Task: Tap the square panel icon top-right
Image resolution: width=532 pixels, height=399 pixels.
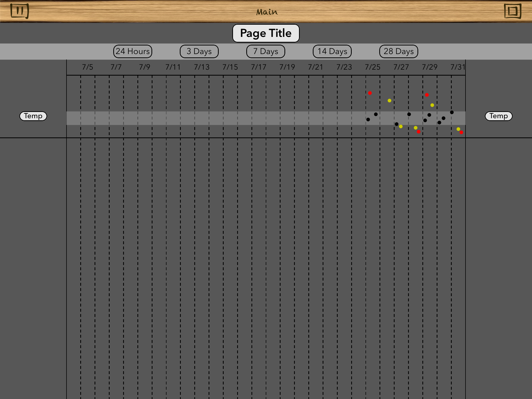Action: click(513, 11)
